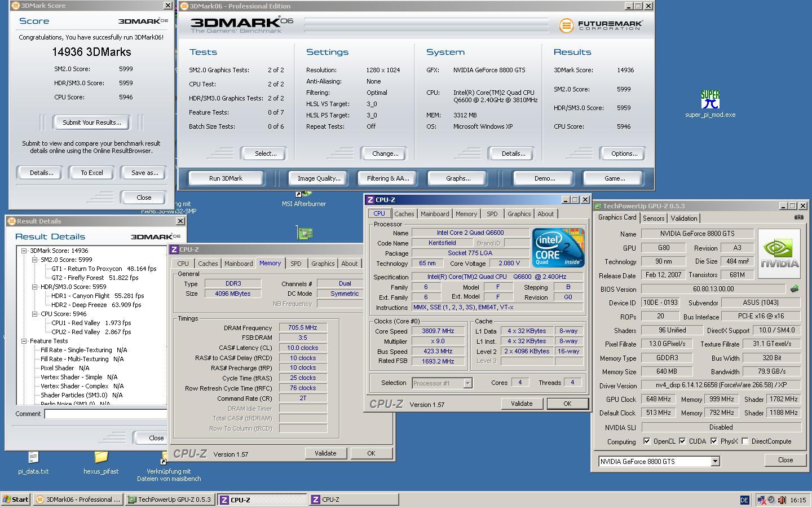
Task: Click the DE language indicator in tray
Action: 744,500
